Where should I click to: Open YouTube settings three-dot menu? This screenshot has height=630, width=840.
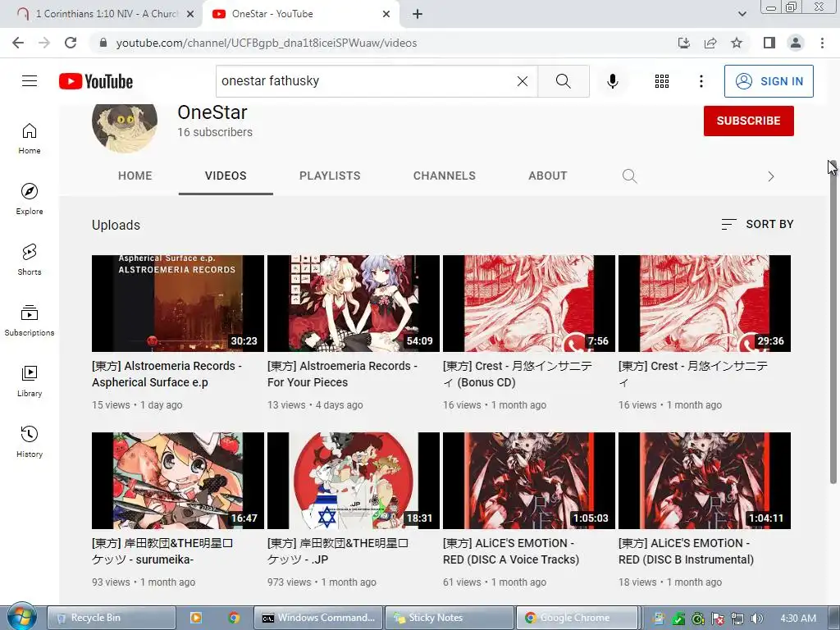(x=701, y=81)
